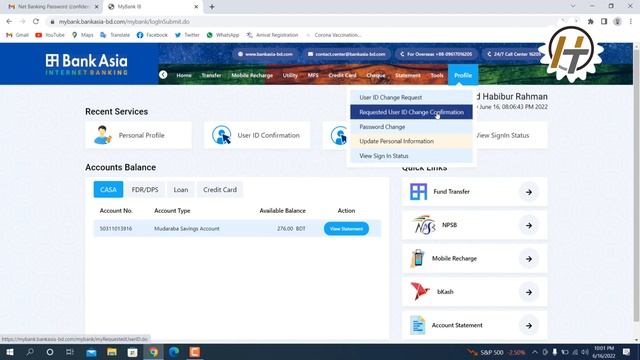This screenshot has width=640, height=360.
Task: Click the Mobile Recharge phone icon
Action: tap(418, 258)
